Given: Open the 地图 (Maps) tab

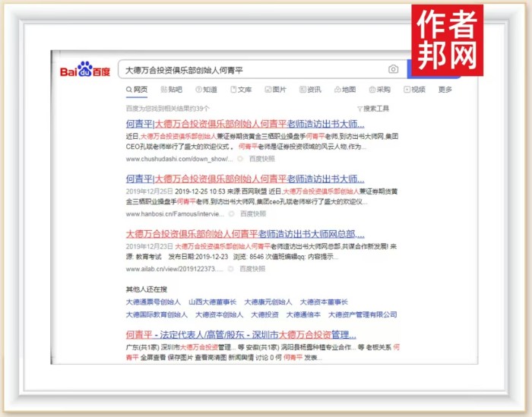Looking at the screenshot, I should click(344, 90).
